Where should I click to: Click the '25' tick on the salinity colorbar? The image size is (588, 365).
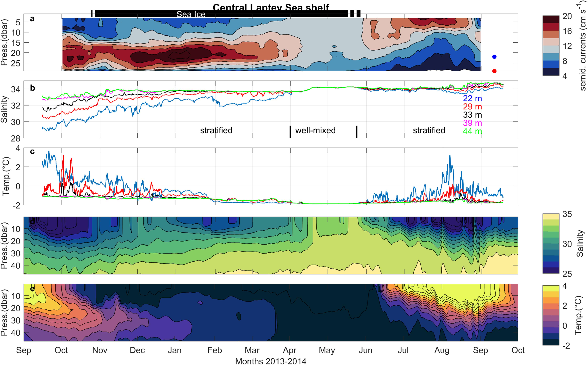(x=567, y=274)
